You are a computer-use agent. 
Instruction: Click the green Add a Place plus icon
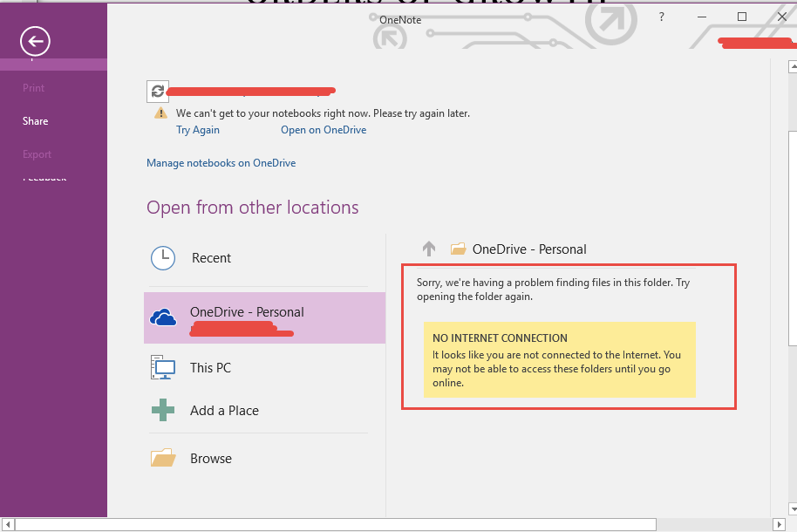pyautogui.click(x=163, y=410)
